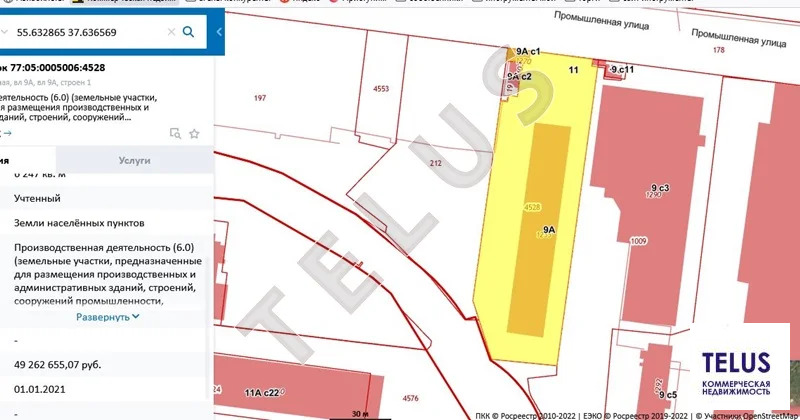Click building 9 с11 label
The image size is (800, 420).
tap(622, 69)
